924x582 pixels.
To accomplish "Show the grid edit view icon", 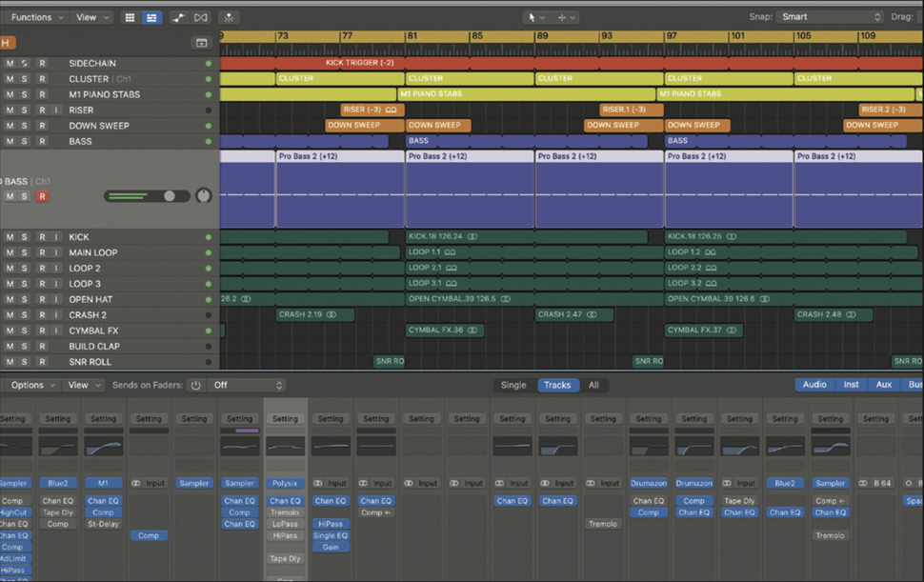I will click(130, 18).
